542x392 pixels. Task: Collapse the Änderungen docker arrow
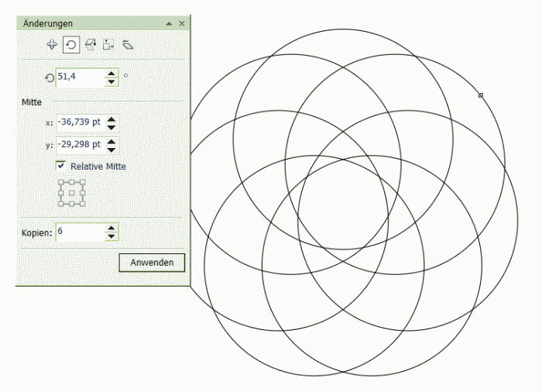coord(169,23)
